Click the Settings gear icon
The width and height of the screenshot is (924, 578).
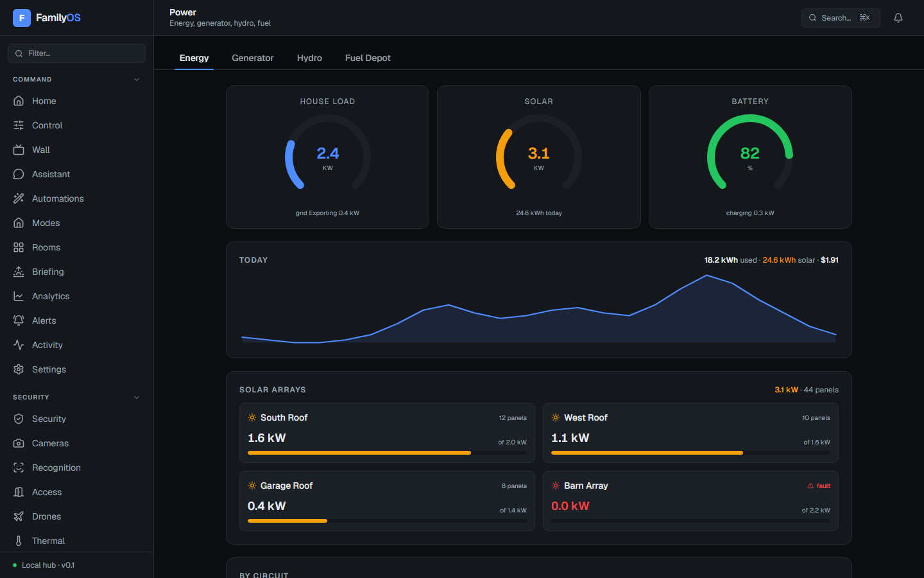(19, 369)
